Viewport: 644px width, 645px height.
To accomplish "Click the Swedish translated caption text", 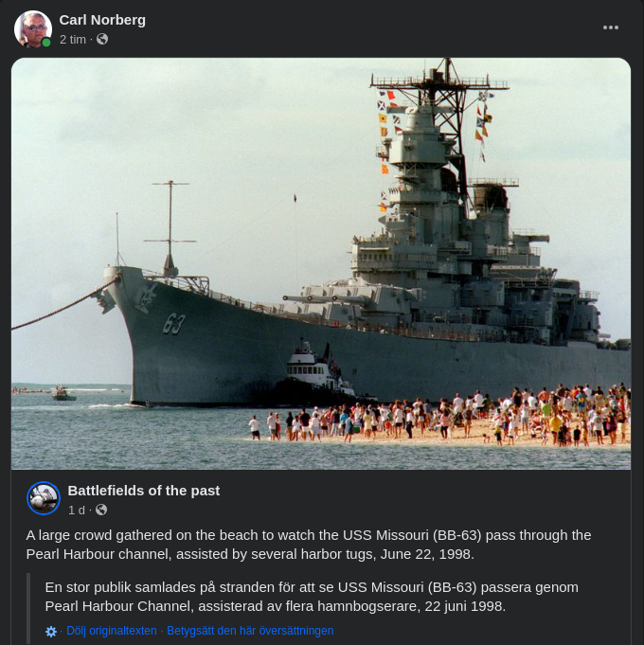I will [x=312, y=597].
